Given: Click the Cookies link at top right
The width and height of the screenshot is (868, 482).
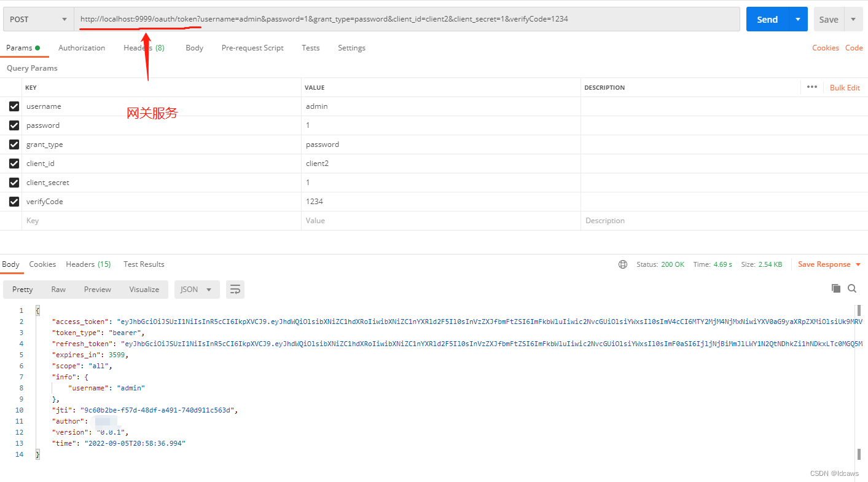Looking at the screenshot, I should 826,48.
